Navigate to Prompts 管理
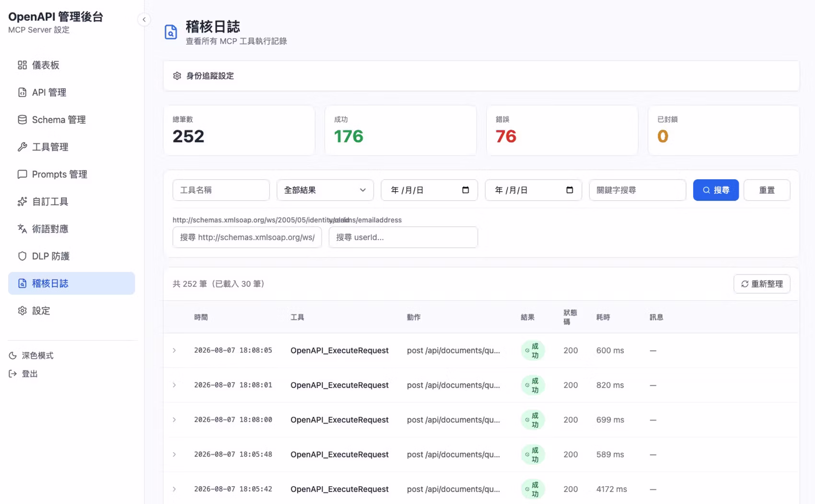 coord(71,174)
